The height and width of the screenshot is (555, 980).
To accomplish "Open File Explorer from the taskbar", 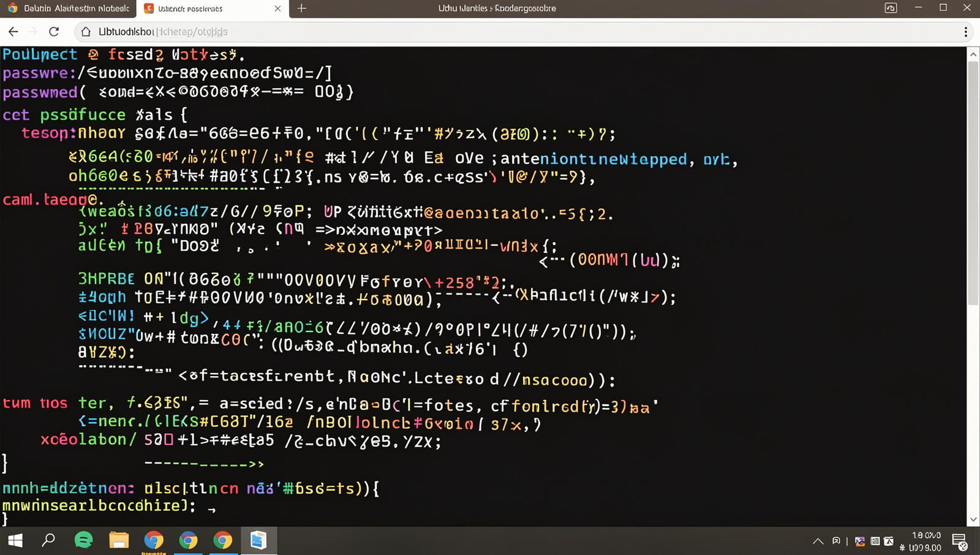I will [x=119, y=540].
